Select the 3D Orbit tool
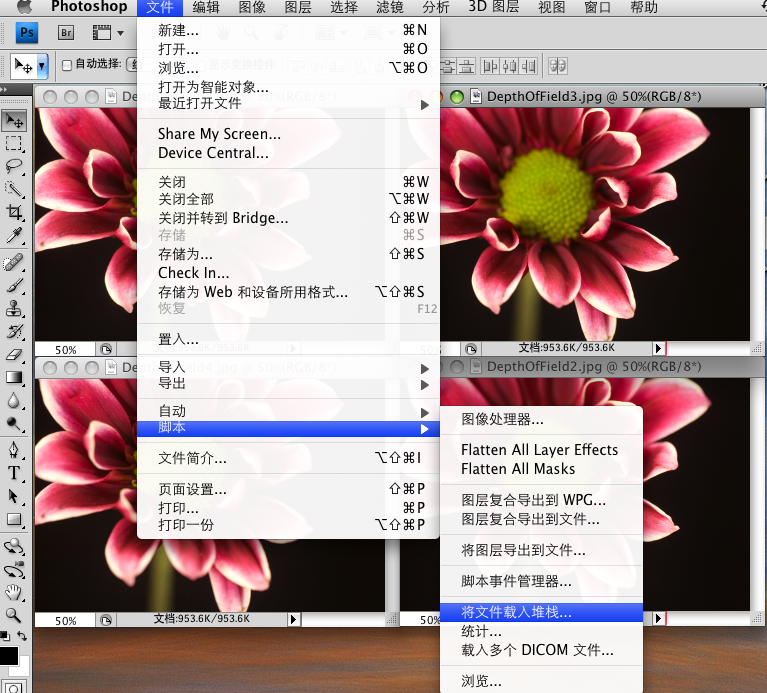 click(14, 569)
